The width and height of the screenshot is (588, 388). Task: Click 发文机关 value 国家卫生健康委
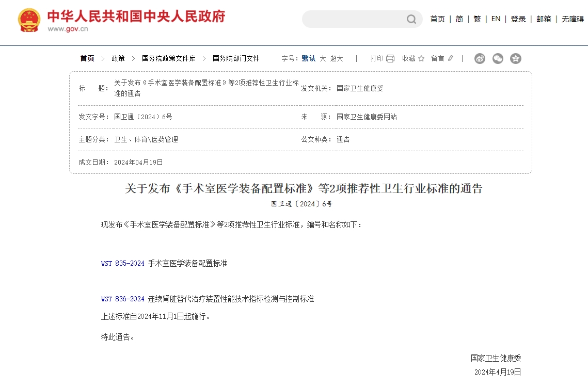360,88
